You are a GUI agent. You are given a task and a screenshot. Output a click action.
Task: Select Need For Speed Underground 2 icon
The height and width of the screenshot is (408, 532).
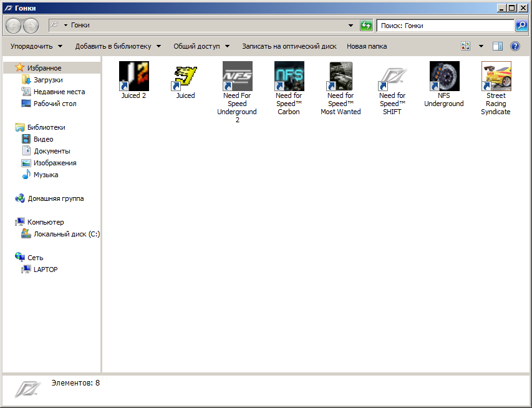[237, 76]
